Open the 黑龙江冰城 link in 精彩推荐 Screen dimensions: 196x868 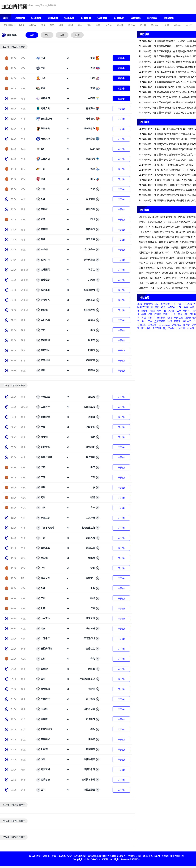click(169, 328)
